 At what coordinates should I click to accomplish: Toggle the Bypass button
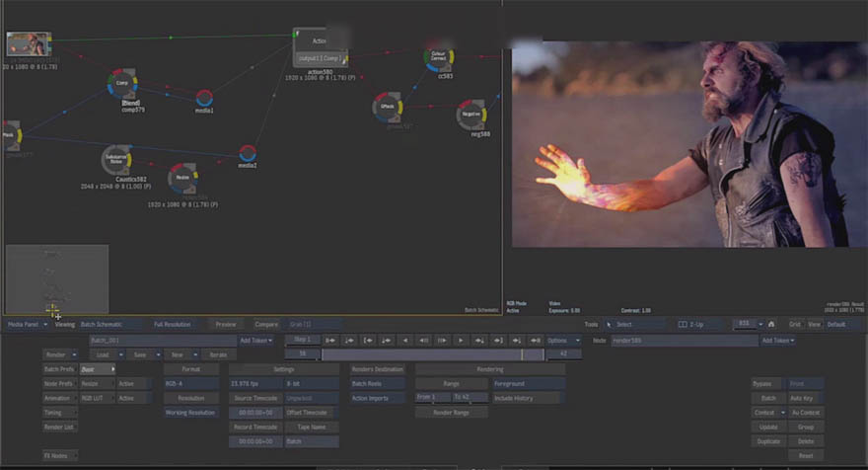pos(766,383)
